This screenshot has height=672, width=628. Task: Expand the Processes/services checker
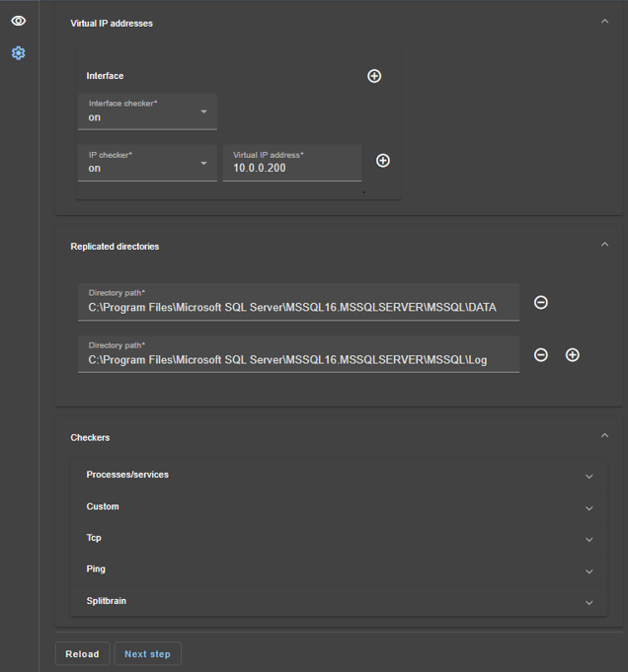pyautogui.click(x=589, y=476)
